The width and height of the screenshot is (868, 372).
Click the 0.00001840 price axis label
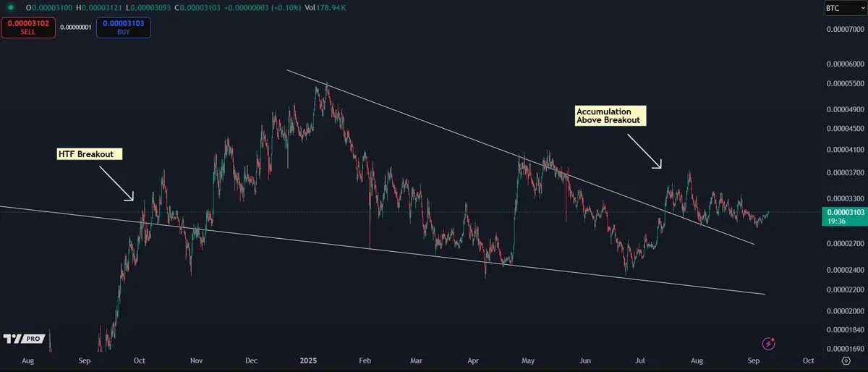846,329
